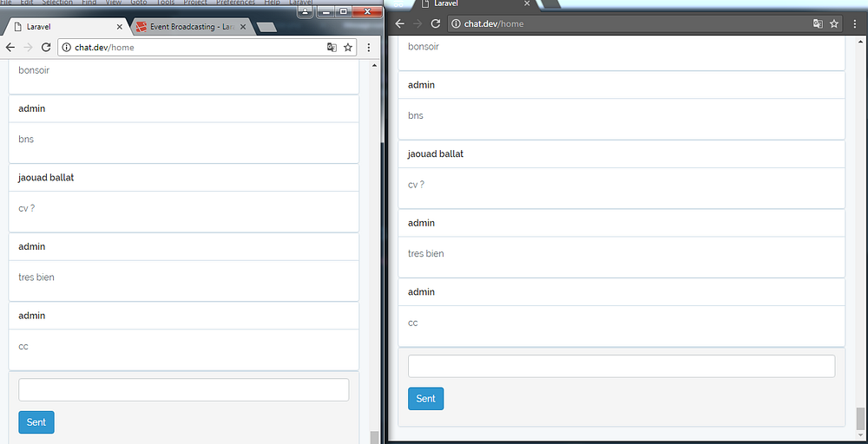Viewport: 868px width, 444px height.
Task: Select the Laravel tab in the left window
Action: point(67,27)
